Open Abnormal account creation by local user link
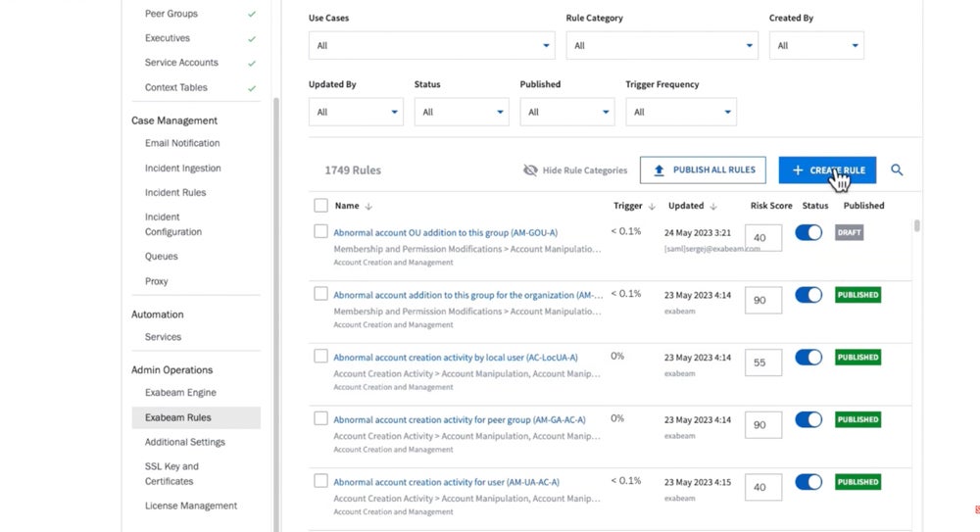 click(456, 358)
